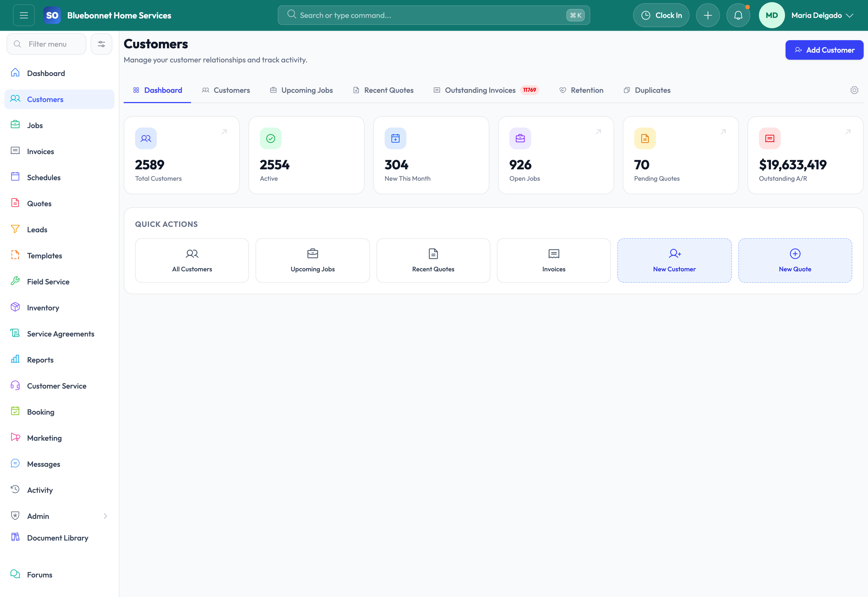This screenshot has width=868, height=597.
Task: Click the Customer Service headset icon
Action: (15, 385)
